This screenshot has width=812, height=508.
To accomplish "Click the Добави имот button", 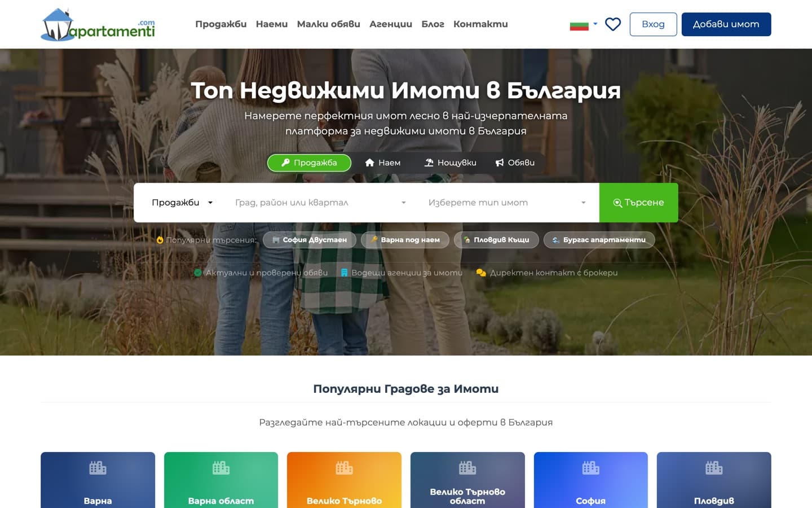I will pyautogui.click(x=726, y=24).
